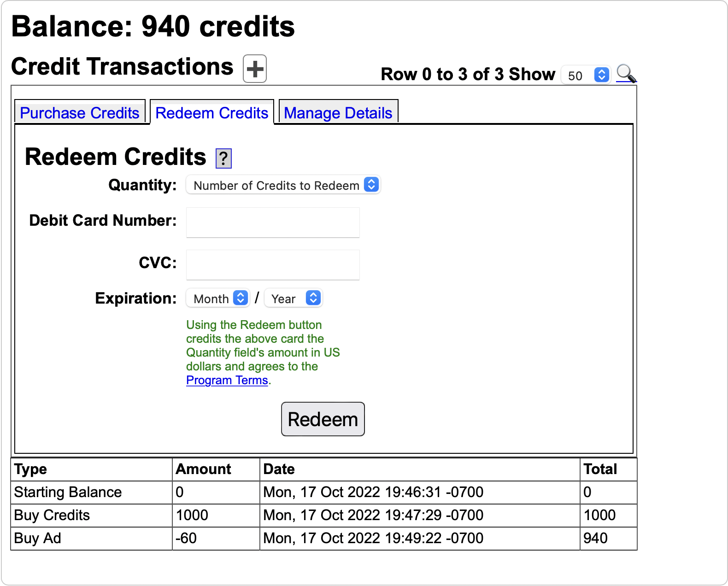Click the Total column header
Screen dimensions: 728x586
[609, 469]
